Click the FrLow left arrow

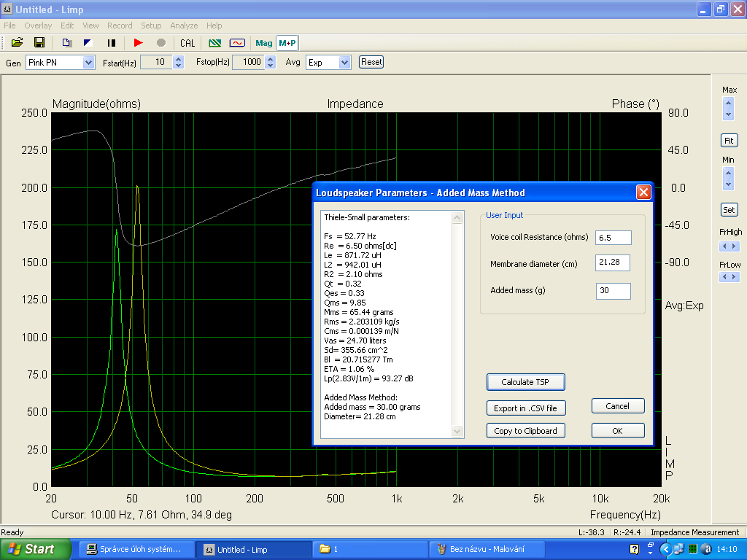click(x=724, y=276)
